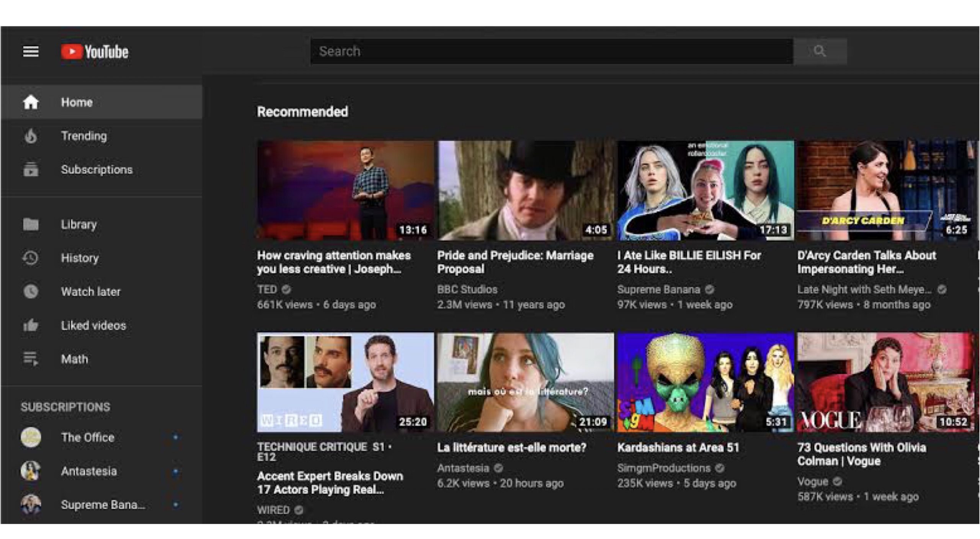The image size is (980, 539).
Task: Expand the Math playlist in sidebar
Action: coord(74,359)
